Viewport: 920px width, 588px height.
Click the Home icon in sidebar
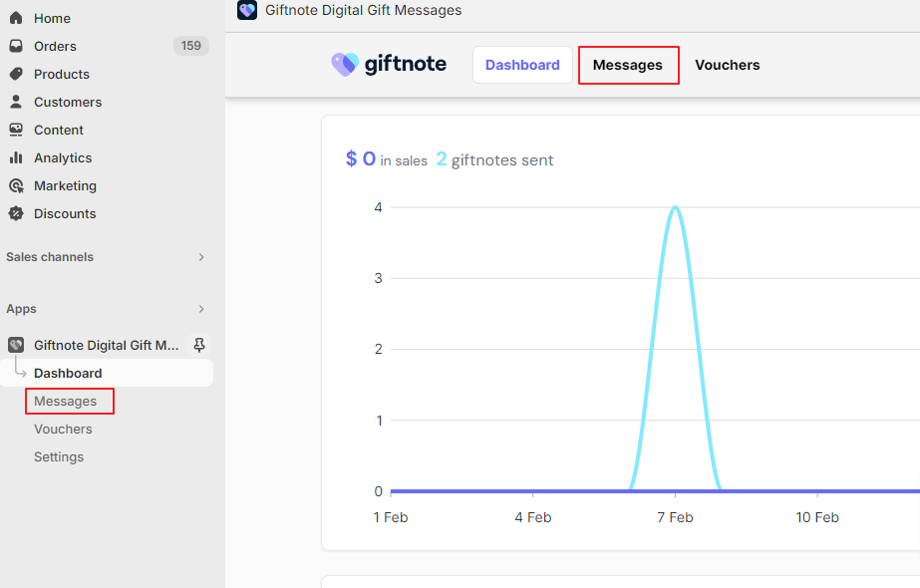point(16,18)
